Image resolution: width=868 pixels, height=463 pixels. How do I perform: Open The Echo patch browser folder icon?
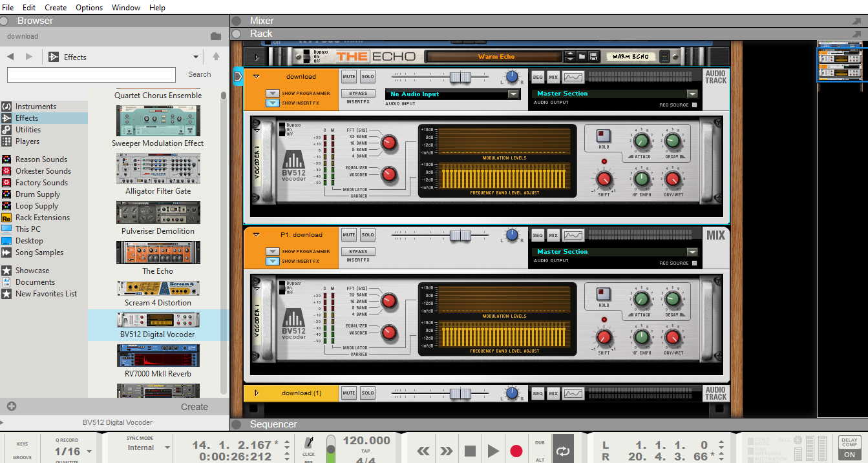[582, 56]
